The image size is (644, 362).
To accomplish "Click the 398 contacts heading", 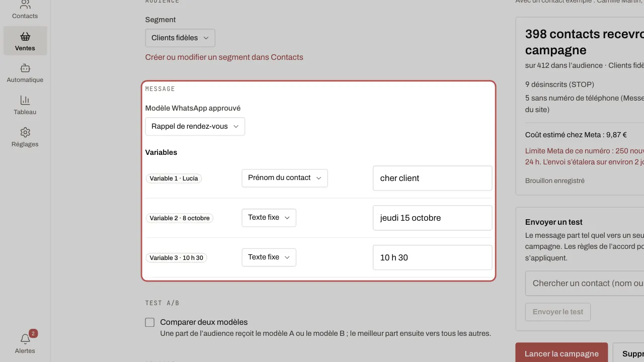I will [585, 42].
